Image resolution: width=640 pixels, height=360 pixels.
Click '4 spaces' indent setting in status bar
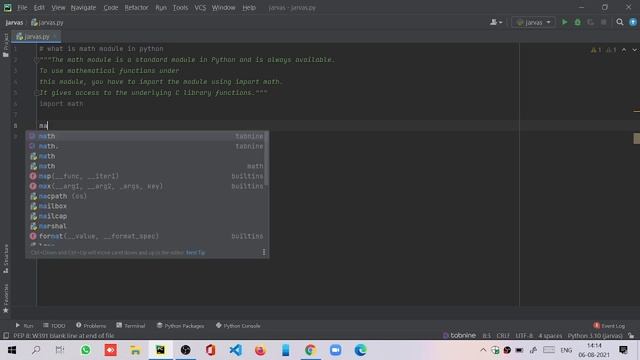[550, 336]
